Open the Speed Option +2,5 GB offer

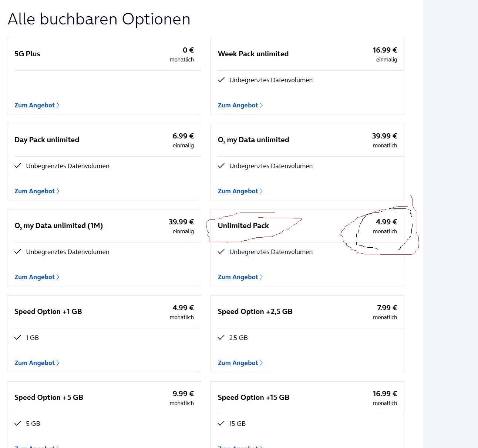coord(238,363)
